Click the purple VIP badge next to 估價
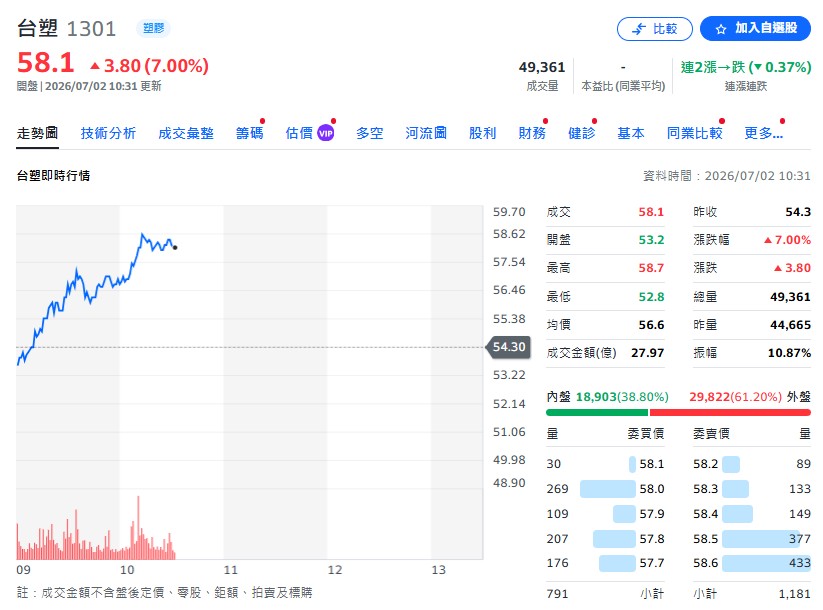 coord(325,133)
